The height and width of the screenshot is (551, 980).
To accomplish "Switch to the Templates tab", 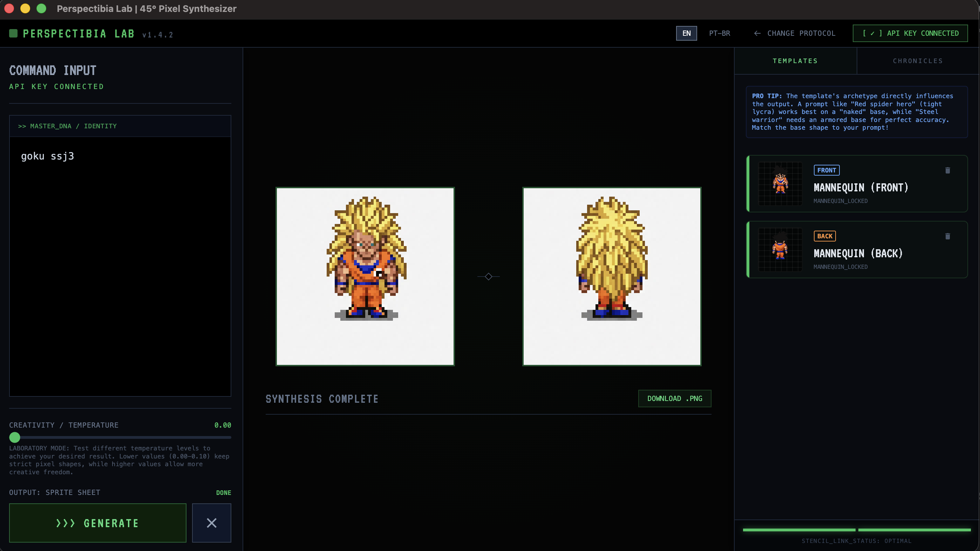I will pyautogui.click(x=795, y=61).
